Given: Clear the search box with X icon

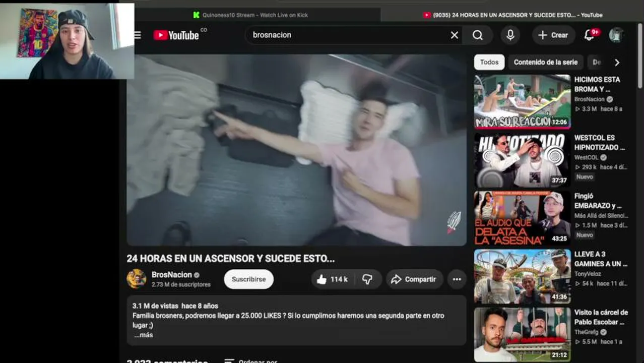Looking at the screenshot, I should [x=455, y=35].
